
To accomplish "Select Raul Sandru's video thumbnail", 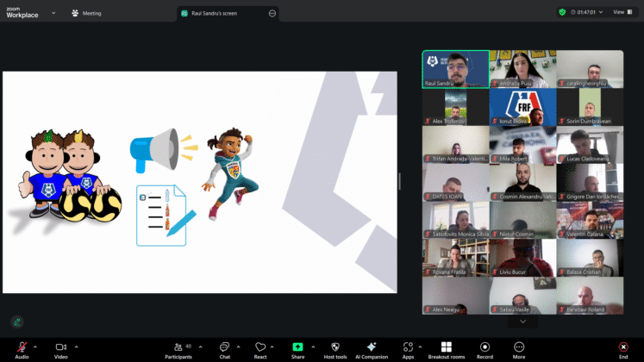I will click(x=454, y=69).
